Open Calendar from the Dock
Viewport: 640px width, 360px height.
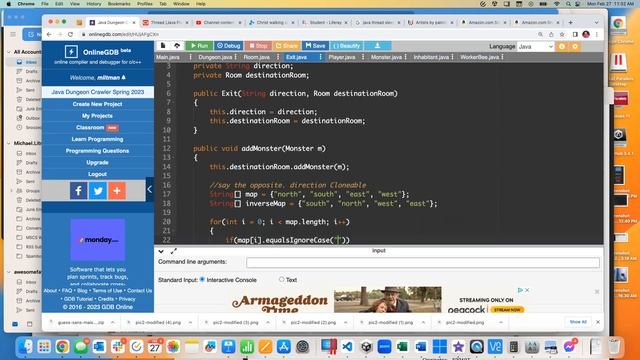pyautogui.click(x=154, y=347)
